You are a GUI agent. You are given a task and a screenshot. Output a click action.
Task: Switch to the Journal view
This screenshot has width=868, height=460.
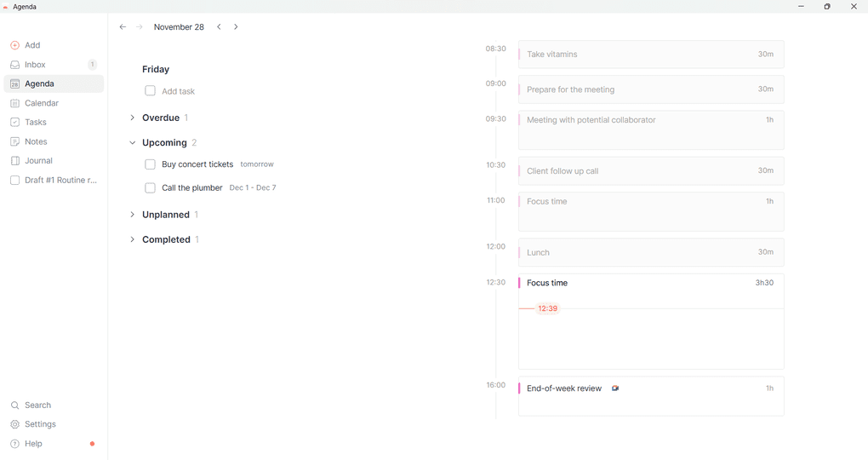[x=54, y=161]
